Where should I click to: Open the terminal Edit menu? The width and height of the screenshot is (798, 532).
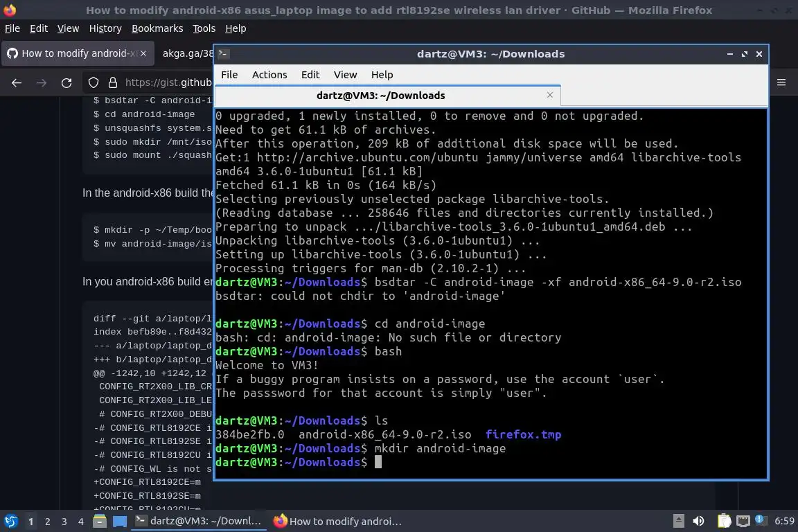(x=310, y=75)
